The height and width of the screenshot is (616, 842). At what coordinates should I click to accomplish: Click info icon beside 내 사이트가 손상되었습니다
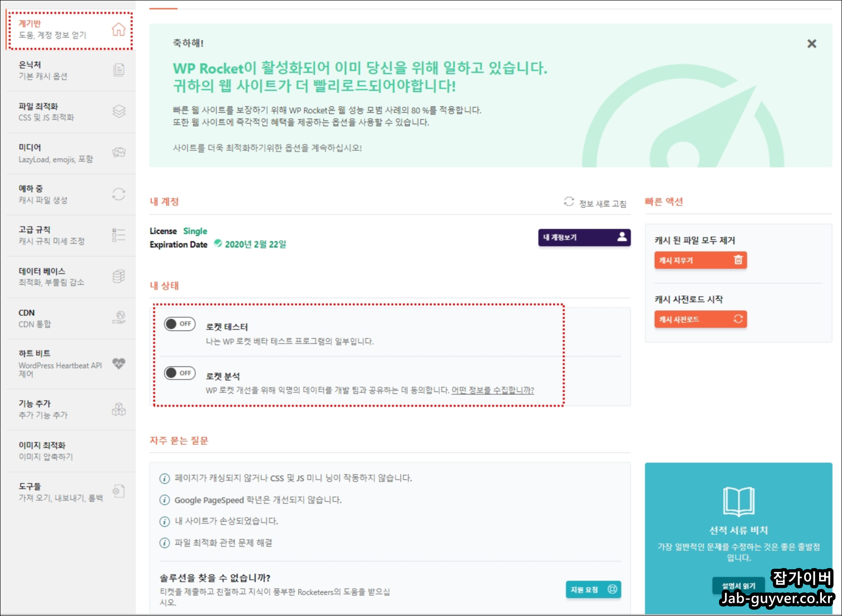(165, 522)
